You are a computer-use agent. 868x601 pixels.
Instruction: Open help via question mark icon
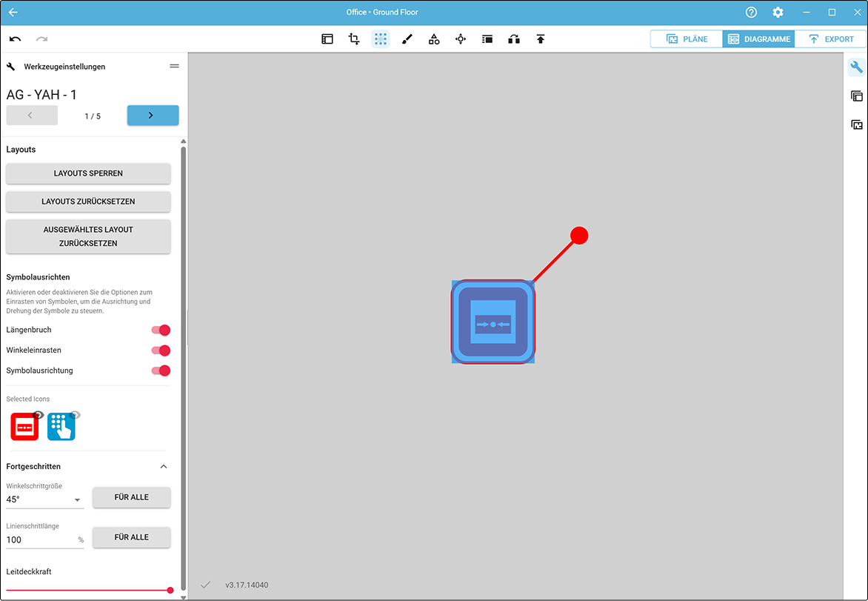751,12
